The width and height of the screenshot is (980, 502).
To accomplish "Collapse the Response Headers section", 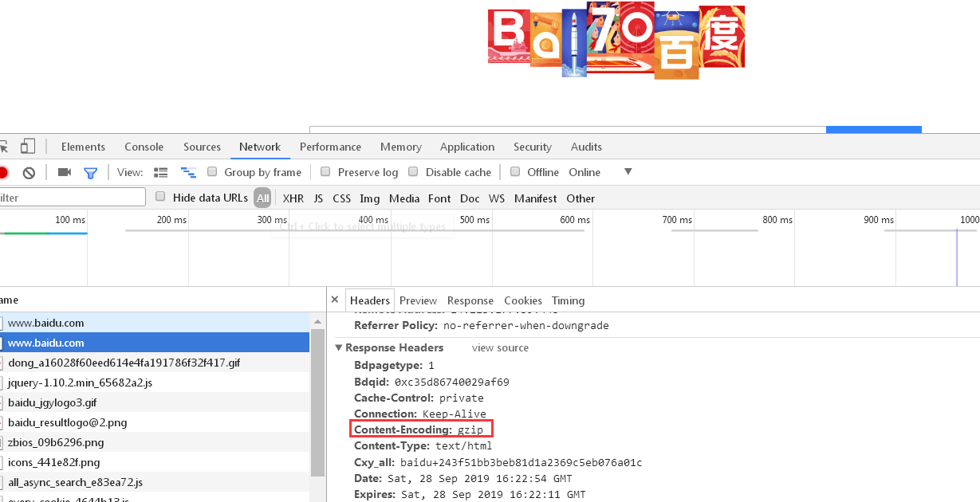I will [339, 348].
